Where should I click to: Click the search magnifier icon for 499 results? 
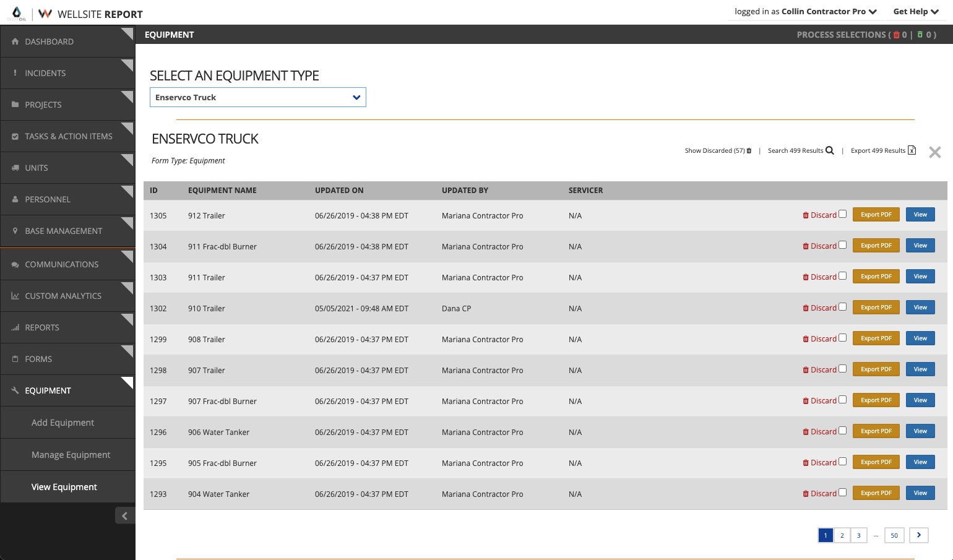point(830,150)
